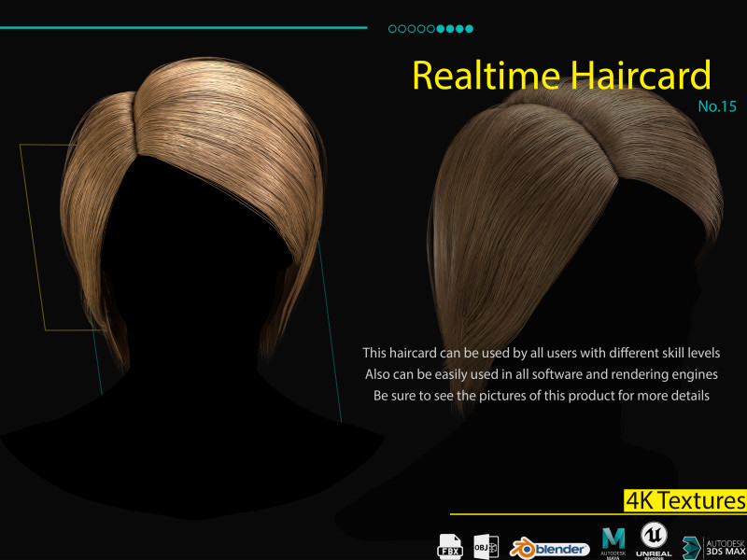Click the Realtime Haircard title
Screen dimensions: 747x560
point(560,76)
